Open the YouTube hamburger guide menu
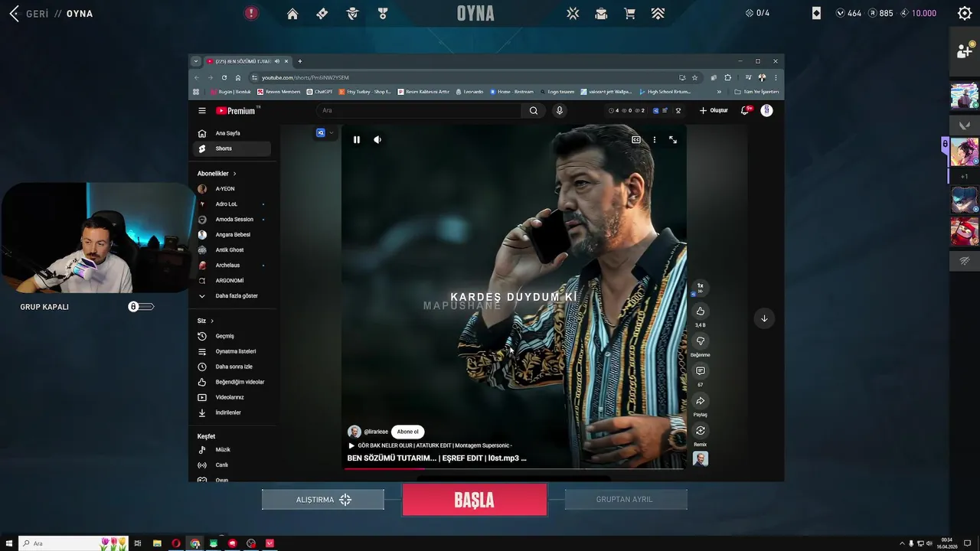Viewport: 980px width, 551px height. [202, 110]
